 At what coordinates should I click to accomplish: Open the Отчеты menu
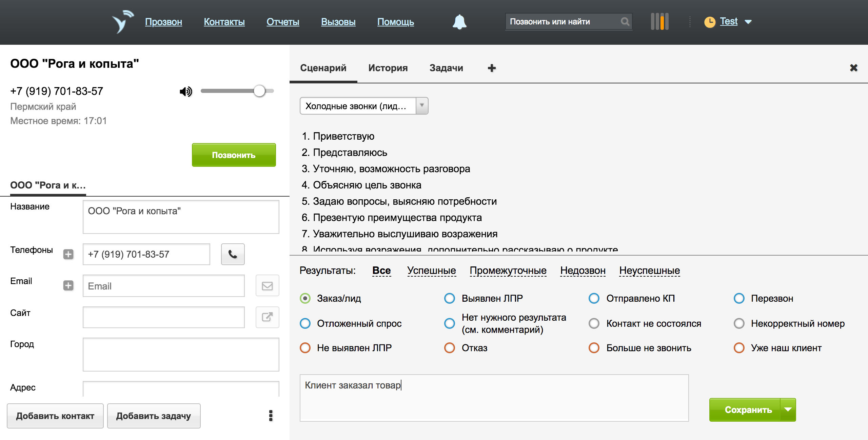coord(283,22)
